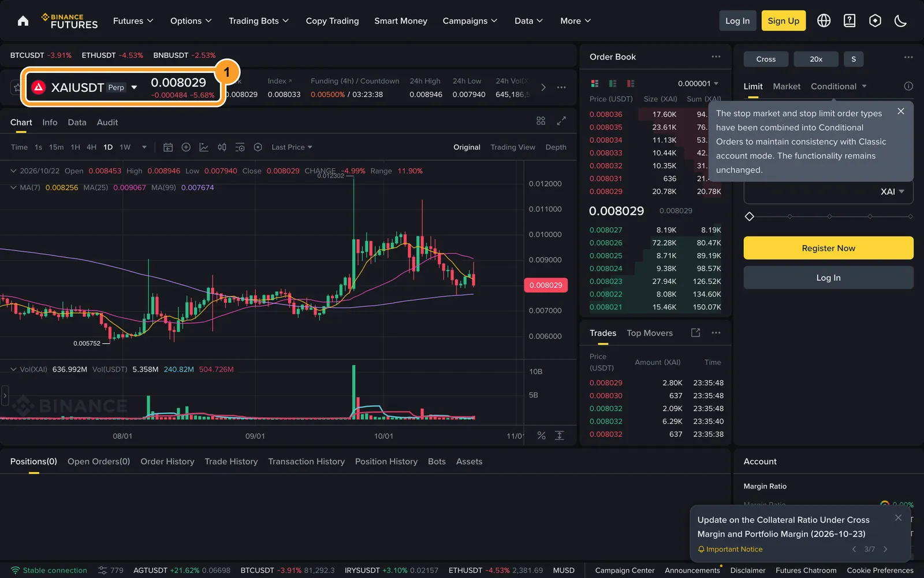Open order form three-dot menu
Screen dimensions: 924x578
tap(908, 57)
